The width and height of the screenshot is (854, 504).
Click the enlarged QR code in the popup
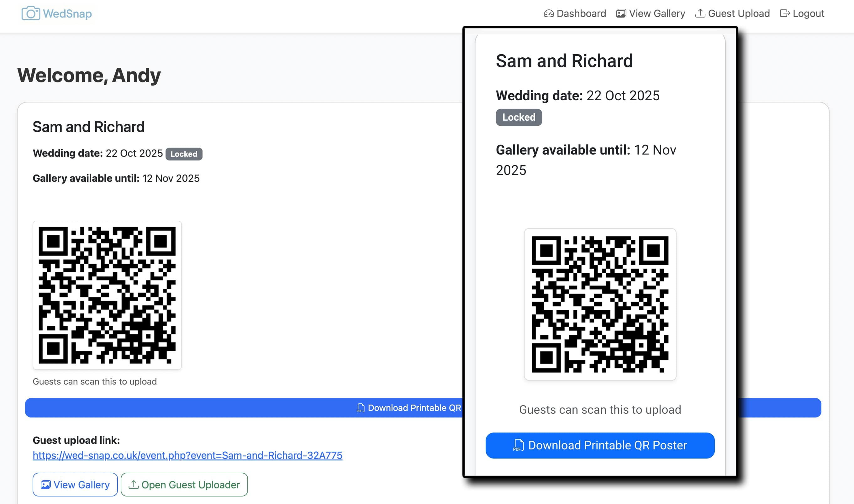pyautogui.click(x=600, y=304)
